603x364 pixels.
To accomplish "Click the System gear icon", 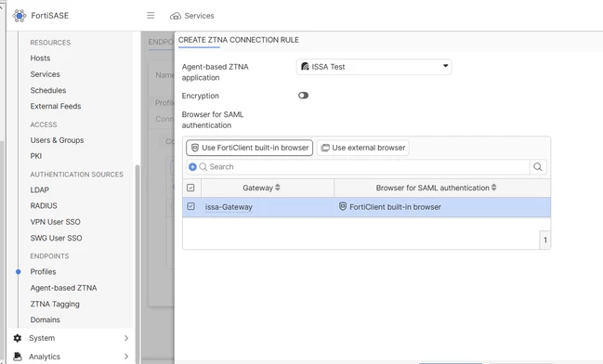I will (x=18, y=338).
